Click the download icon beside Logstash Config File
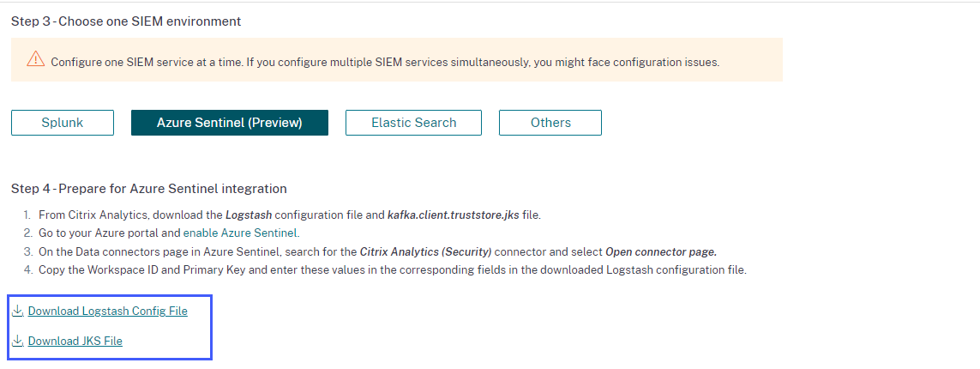Image resolution: width=980 pixels, height=369 pixels. click(18, 311)
